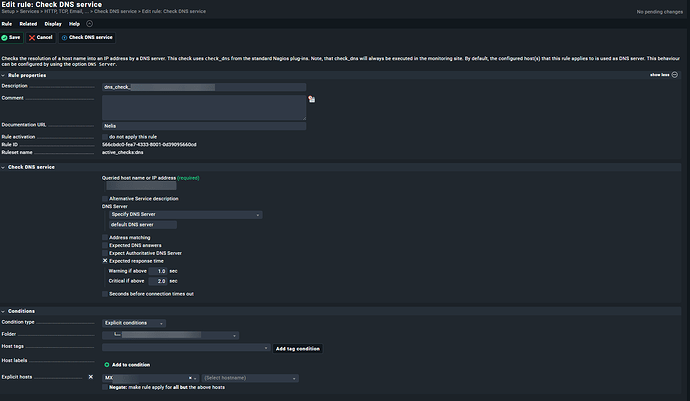
Task: Click Add to condition link
Action: pos(131,365)
